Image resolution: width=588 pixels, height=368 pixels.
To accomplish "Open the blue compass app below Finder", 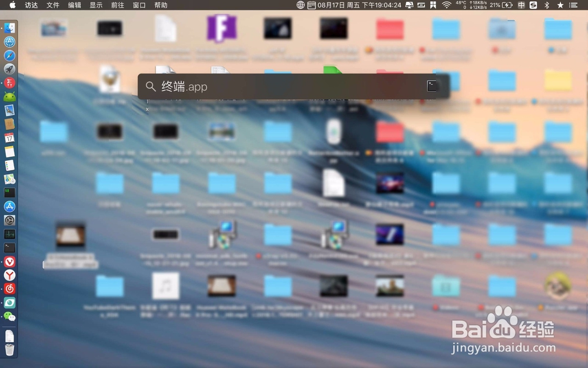I will point(9,42).
